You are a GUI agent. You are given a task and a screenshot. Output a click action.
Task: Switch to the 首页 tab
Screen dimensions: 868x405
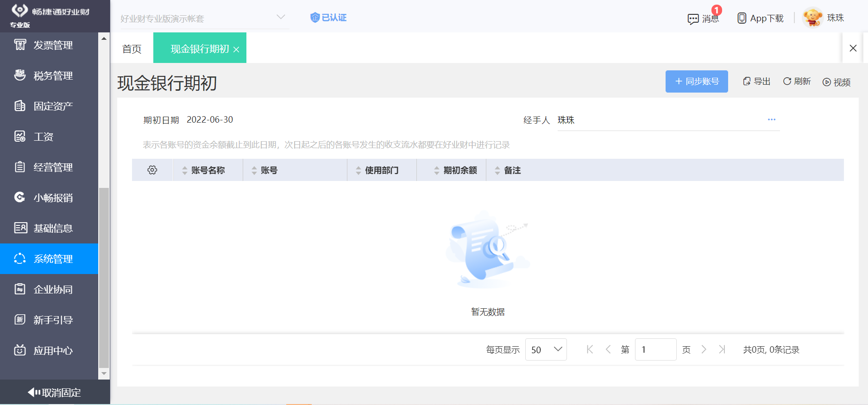(x=132, y=49)
